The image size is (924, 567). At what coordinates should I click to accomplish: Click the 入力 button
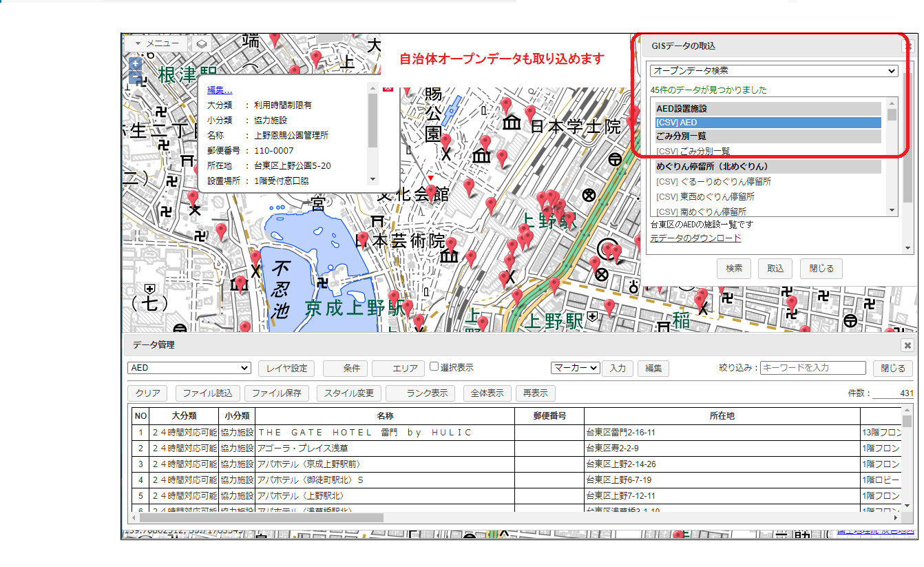coord(618,369)
